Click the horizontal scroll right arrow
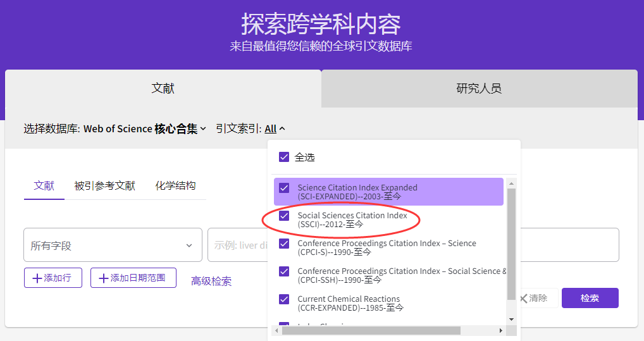This screenshot has height=341, width=644. tap(500, 330)
